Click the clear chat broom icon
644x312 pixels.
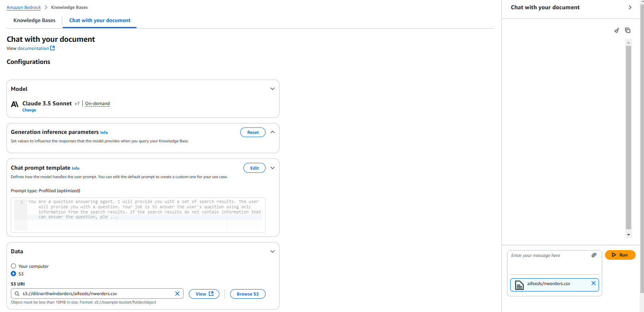pos(617,31)
